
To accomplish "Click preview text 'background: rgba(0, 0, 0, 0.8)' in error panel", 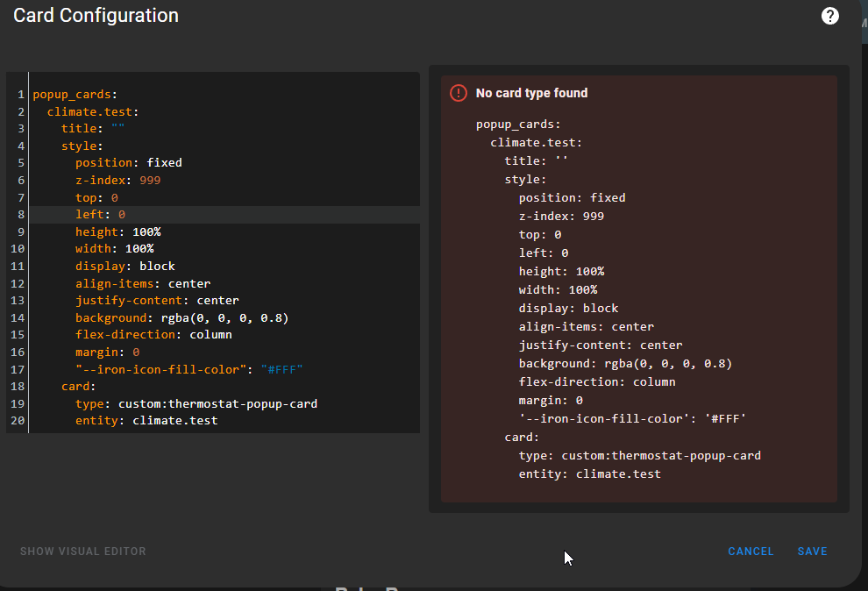I will [x=625, y=364].
